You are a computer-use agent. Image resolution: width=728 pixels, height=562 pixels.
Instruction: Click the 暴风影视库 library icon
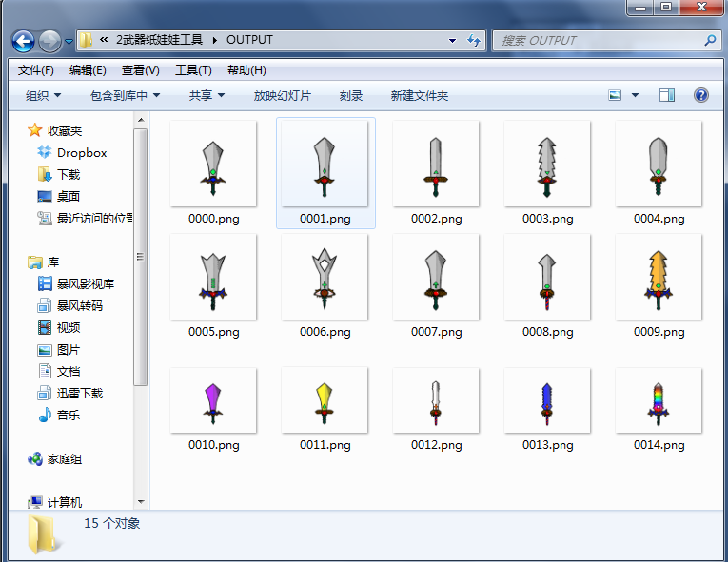click(x=45, y=283)
